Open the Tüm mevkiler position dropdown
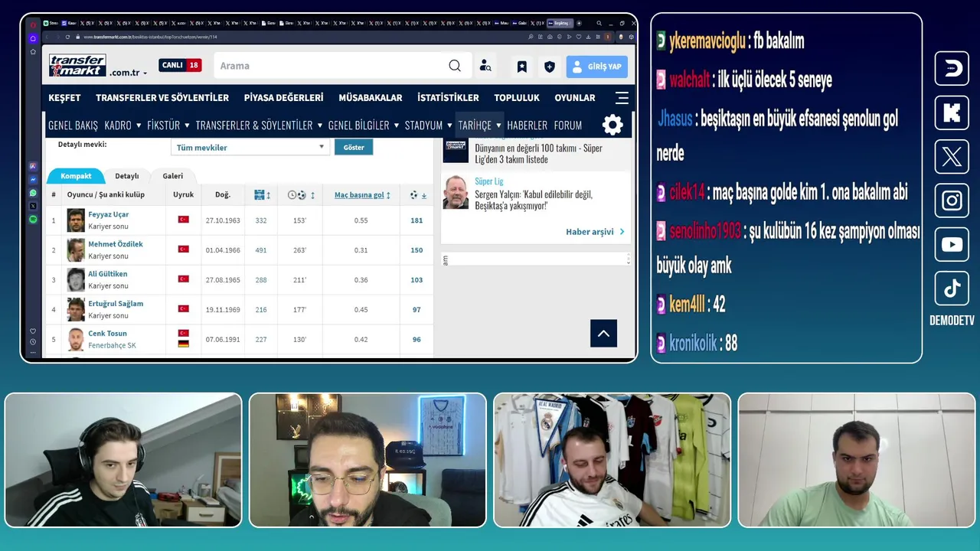This screenshot has width=980, height=551. (x=250, y=147)
